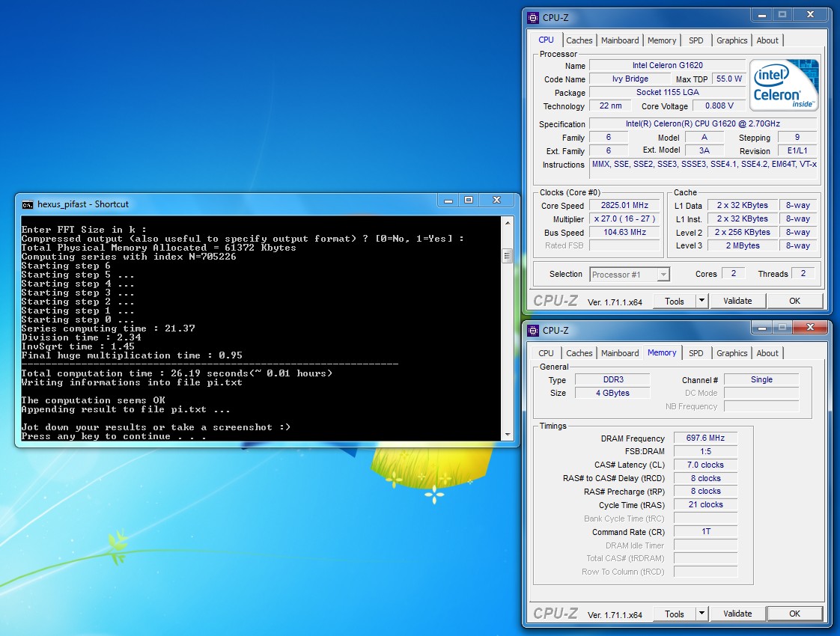The height and width of the screenshot is (636, 840).
Task: Select the CPU tab in lower CPU-Z window
Action: tap(546, 353)
